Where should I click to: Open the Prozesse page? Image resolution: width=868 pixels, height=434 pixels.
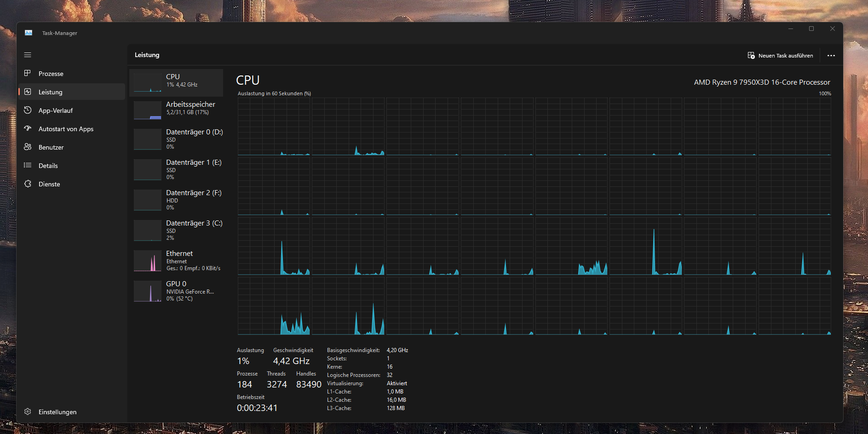click(x=72, y=74)
